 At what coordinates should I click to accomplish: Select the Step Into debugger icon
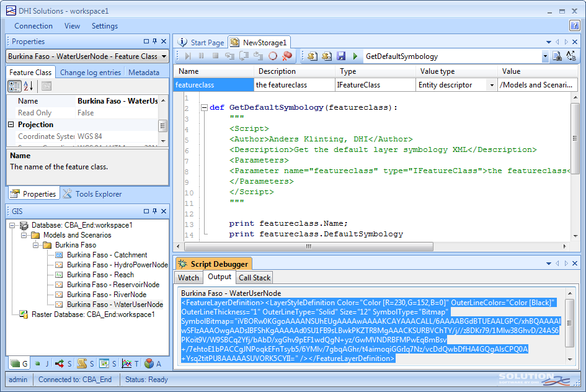(229, 56)
